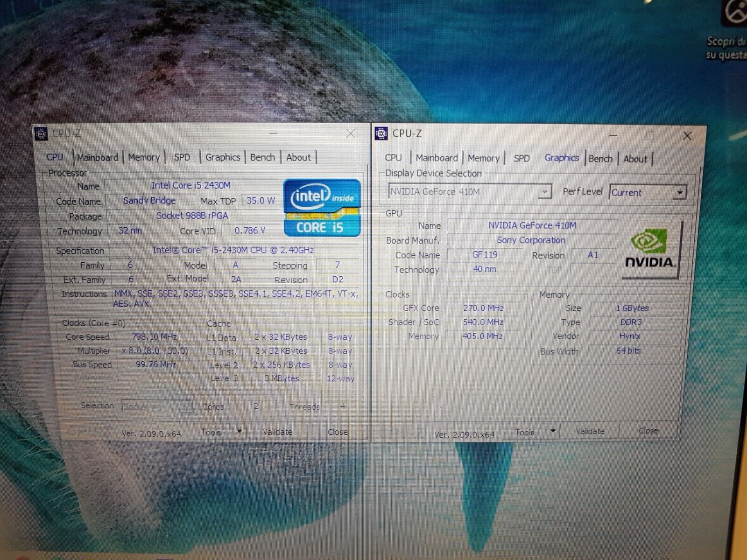
Task: Close the left CPU-Z window with the X
Action: [351, 134]
